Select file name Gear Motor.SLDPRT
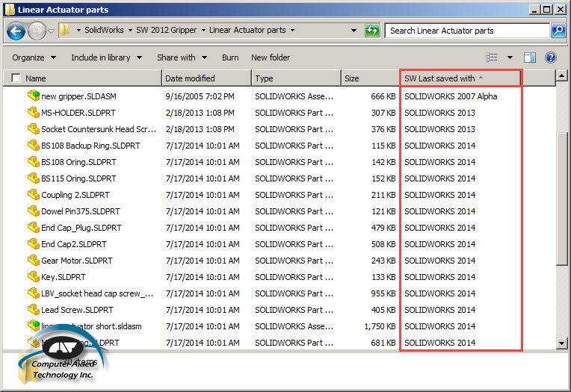Screen dimensions: 571x392 click(77, 261)
